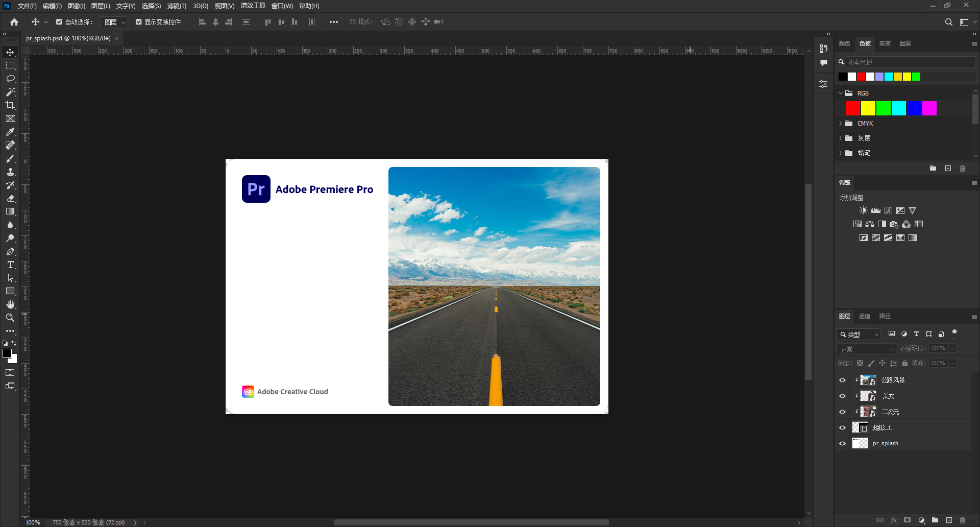Screen dimensions: 980x527
Task: Pick the cyan swatch in RGB group
Action: coord(899,108)
